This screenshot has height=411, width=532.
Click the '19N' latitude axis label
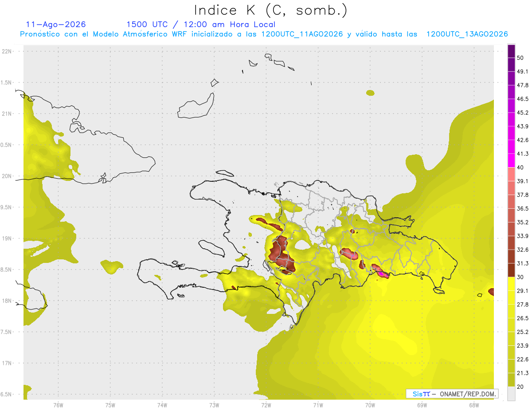(x=7, y=239)
